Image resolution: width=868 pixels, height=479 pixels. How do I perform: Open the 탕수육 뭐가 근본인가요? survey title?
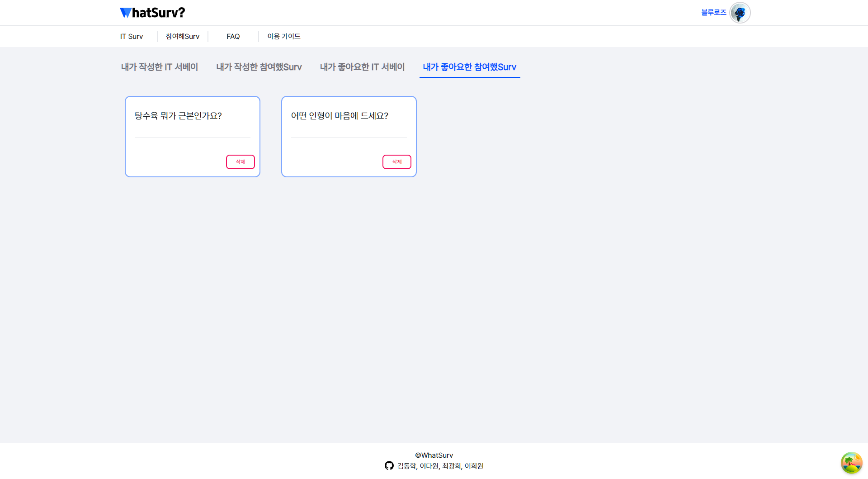tap(178, 116)
